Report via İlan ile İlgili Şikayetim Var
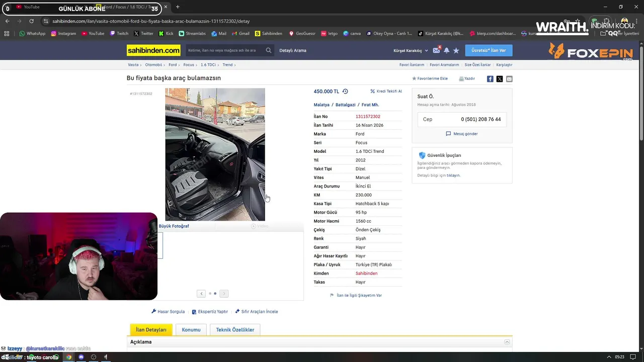 356,296
